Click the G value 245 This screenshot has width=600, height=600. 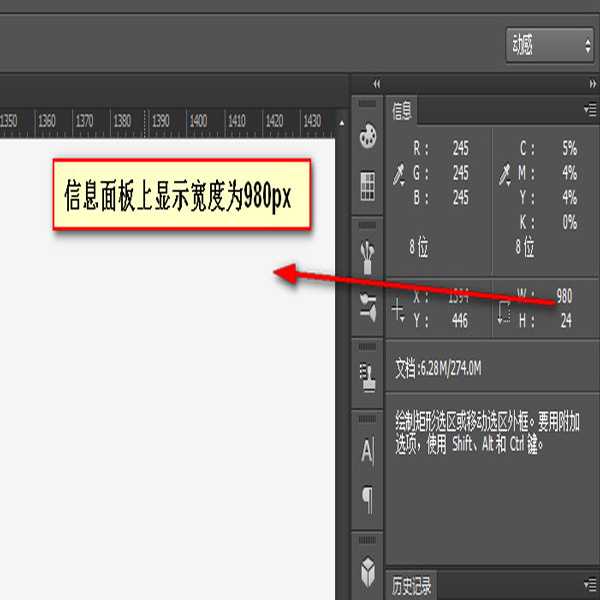461,173
